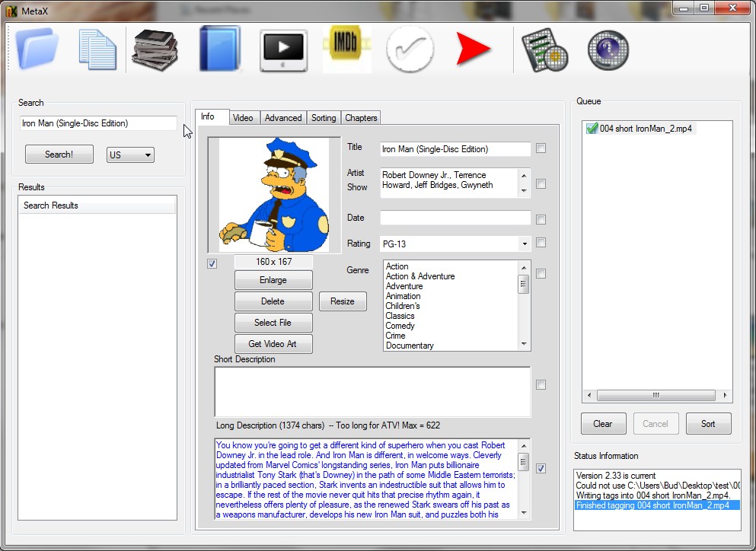Open the preferences checklist gear icon
The height and width of the screenshot is (551, 756).
click(544, 51)
